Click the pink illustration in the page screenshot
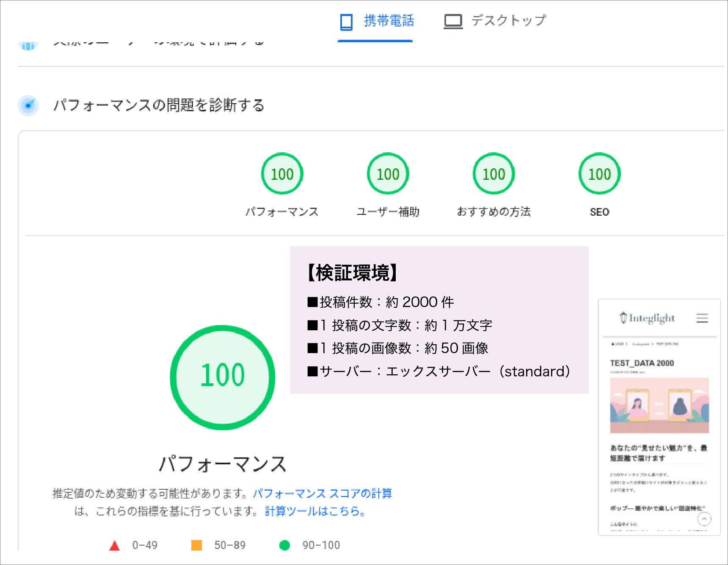Image resolution: width=728 pixels, height=565 pixels. tap(659, 405)
